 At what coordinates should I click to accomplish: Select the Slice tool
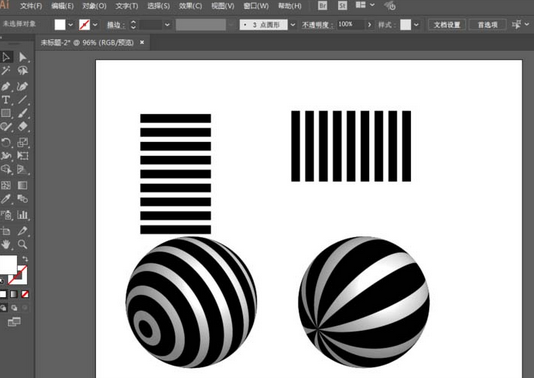click(x=22, y=231)
